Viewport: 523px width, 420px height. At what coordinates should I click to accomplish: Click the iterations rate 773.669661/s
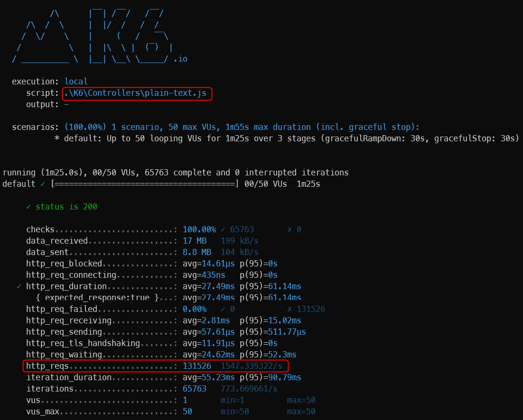(x=249, y=389)
